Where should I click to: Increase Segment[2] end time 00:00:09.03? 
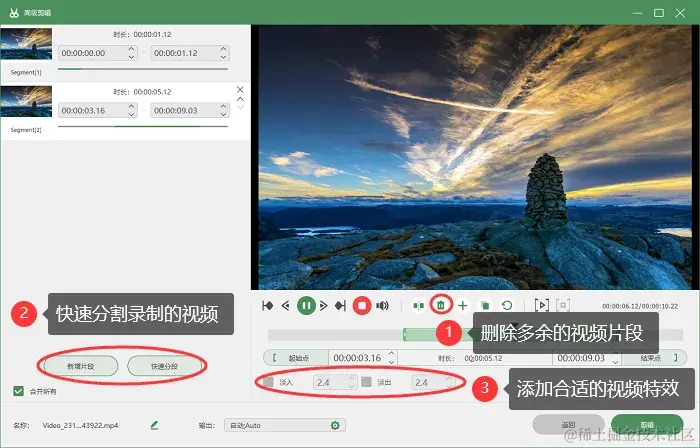223,106
